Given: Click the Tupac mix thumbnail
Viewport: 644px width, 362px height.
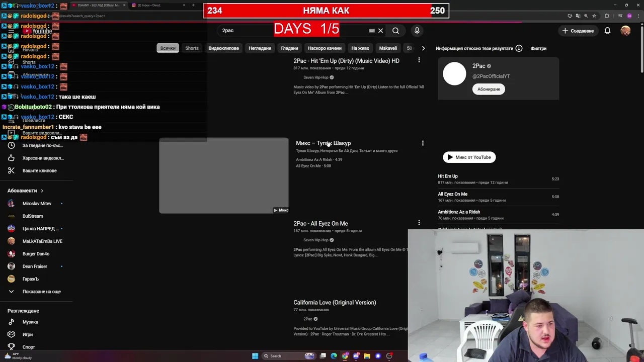Looking at the screenshot, I should point(224,175).
